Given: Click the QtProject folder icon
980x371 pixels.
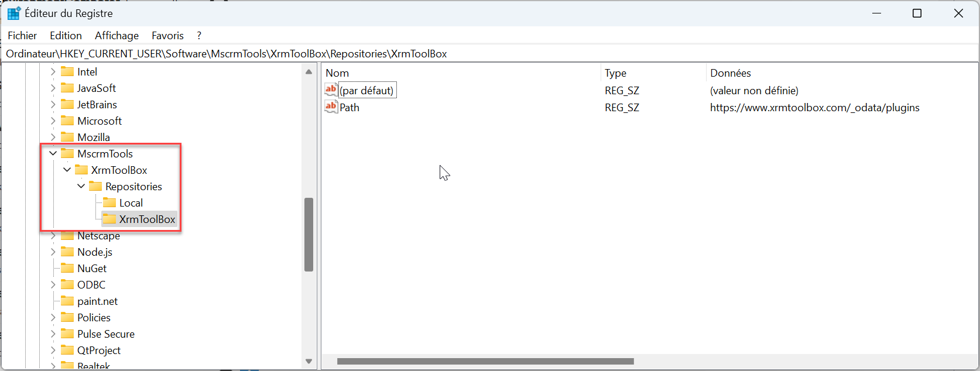Looking at the screenshot, I should pyautogui.click(x=67, y=350).
